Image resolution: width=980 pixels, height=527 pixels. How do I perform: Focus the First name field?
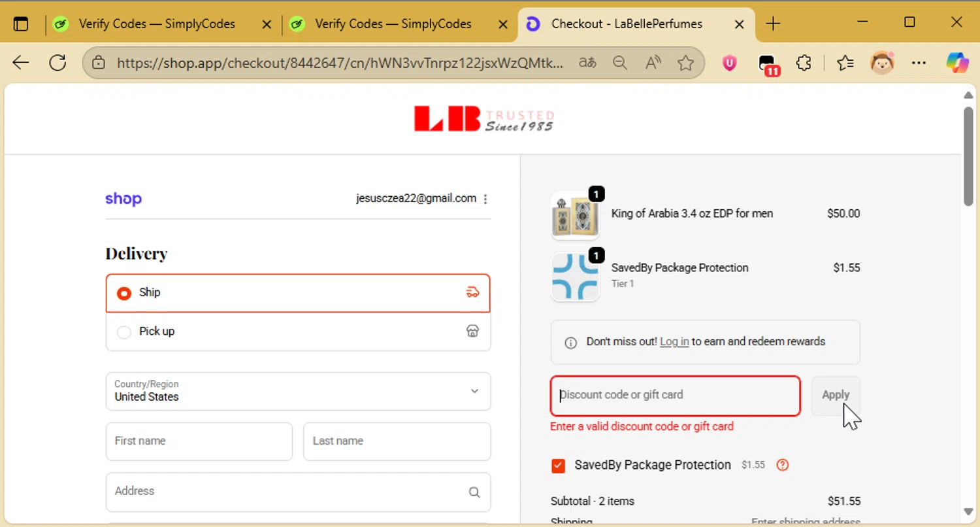point(199,441)
